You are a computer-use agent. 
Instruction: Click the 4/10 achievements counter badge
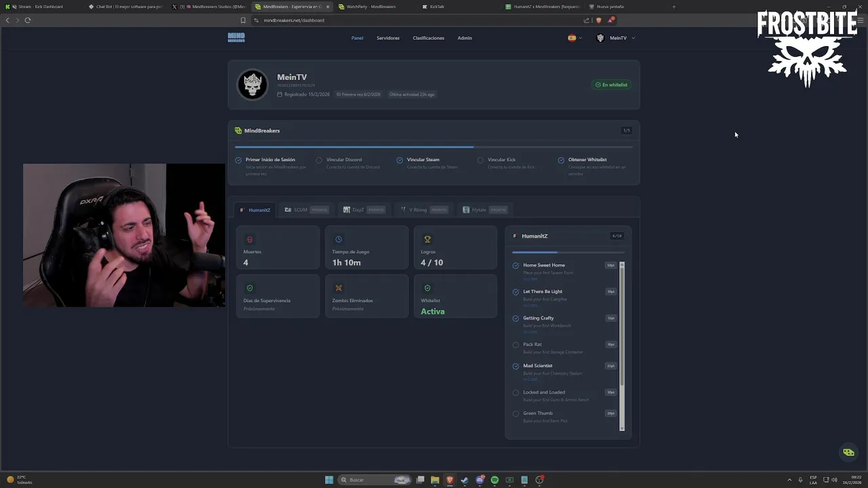click(x=616, y=236)
